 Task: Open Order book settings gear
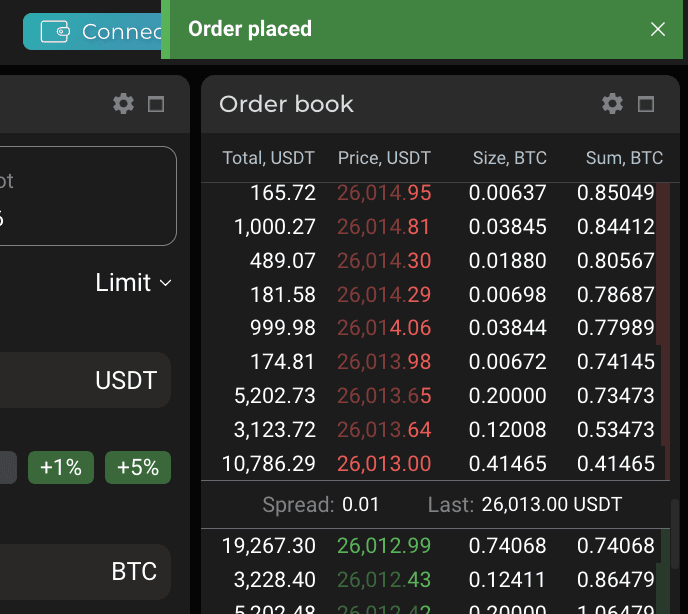point(612,104)
